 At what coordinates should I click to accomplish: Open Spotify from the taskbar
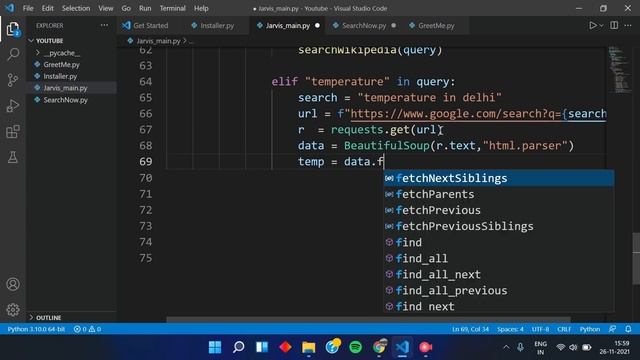[356, 347]
